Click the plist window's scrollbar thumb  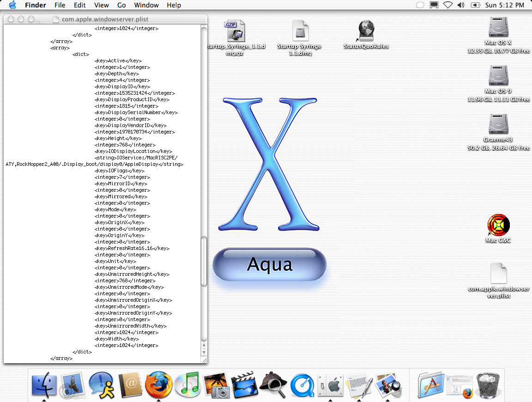tap(204, 262)
